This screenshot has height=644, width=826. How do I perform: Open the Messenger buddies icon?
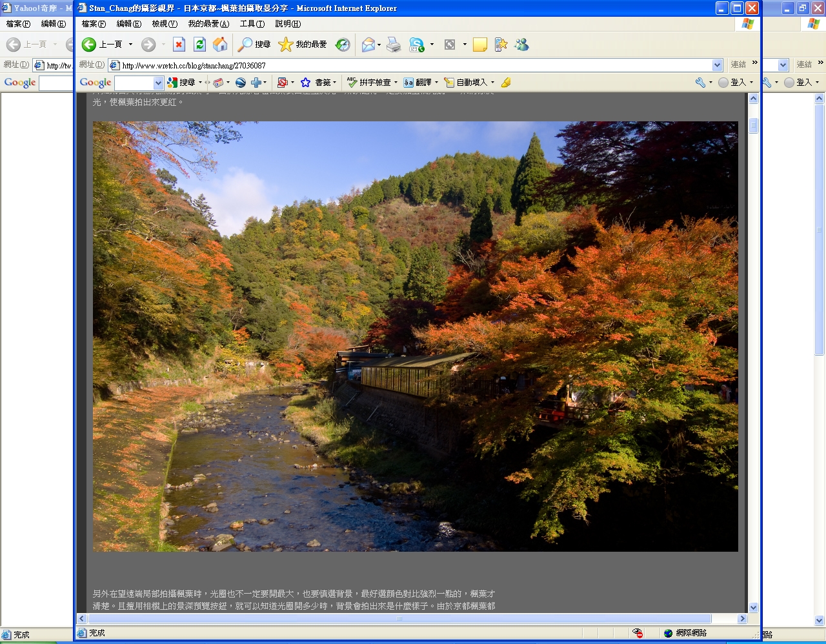coord(521,45)
